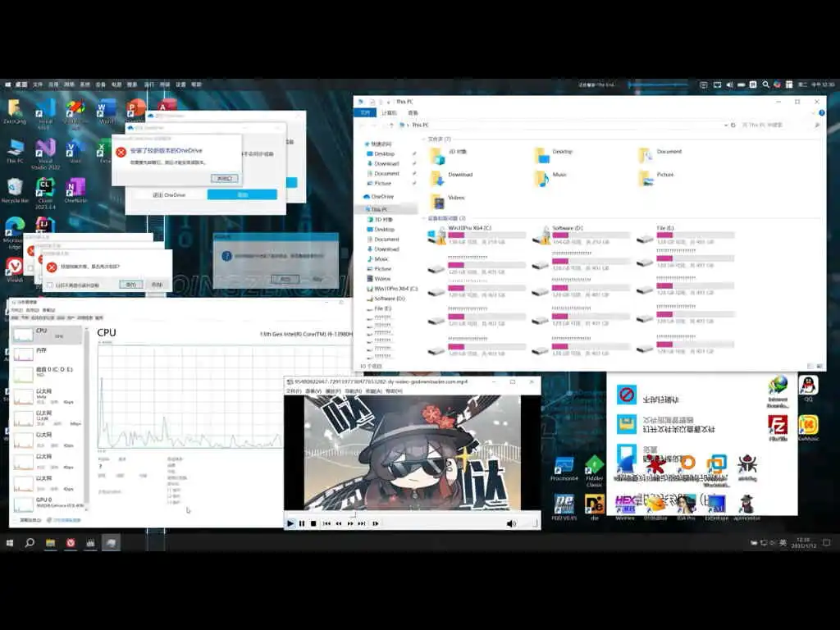Launch the 'die' Detect It Easy shortcut
The width and height of the screenshot is (840, 630).
click(x=594, y=507)
